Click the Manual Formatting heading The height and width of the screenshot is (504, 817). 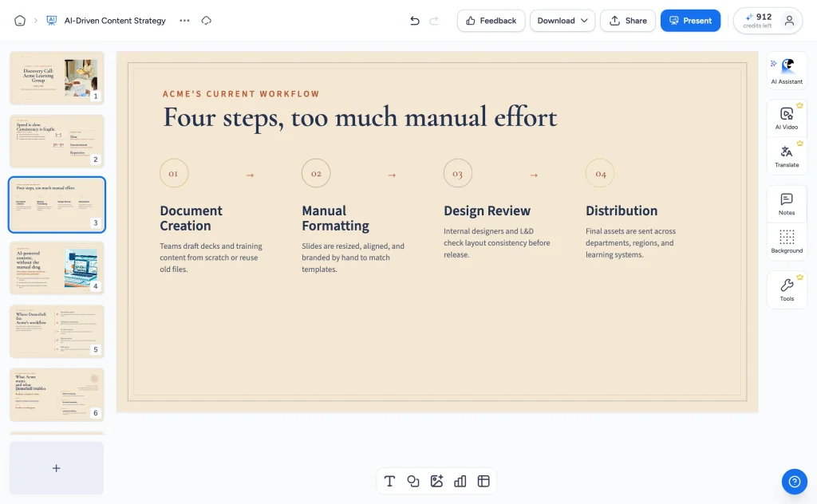click(336, 219)
